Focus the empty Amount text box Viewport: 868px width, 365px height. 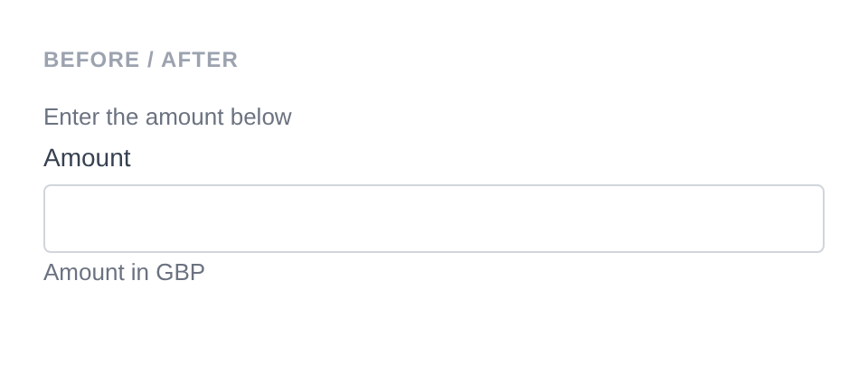[x=434, y=219]
